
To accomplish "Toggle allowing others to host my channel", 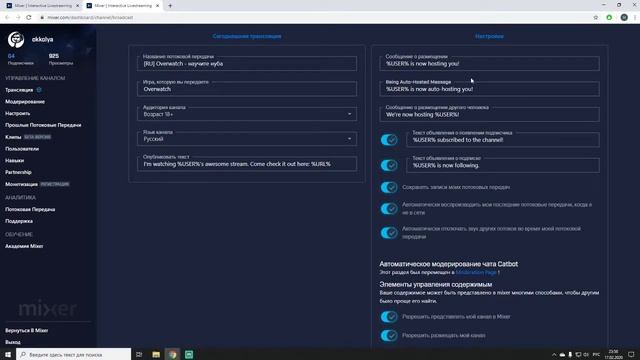I will point(389,336).
